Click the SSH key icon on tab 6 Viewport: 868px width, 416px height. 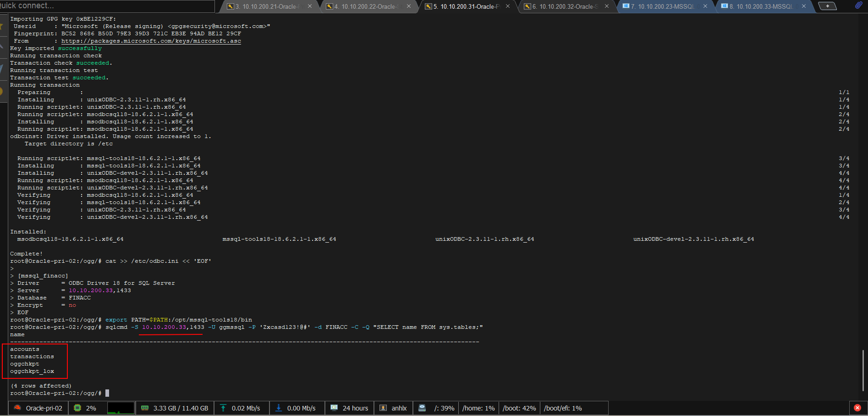click(x=527, y=6)
